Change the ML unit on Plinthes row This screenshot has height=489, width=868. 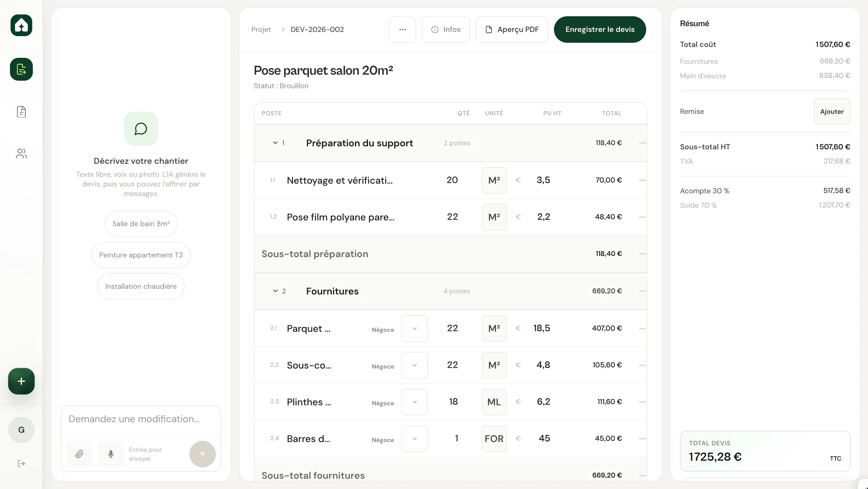tap(494, 402)
